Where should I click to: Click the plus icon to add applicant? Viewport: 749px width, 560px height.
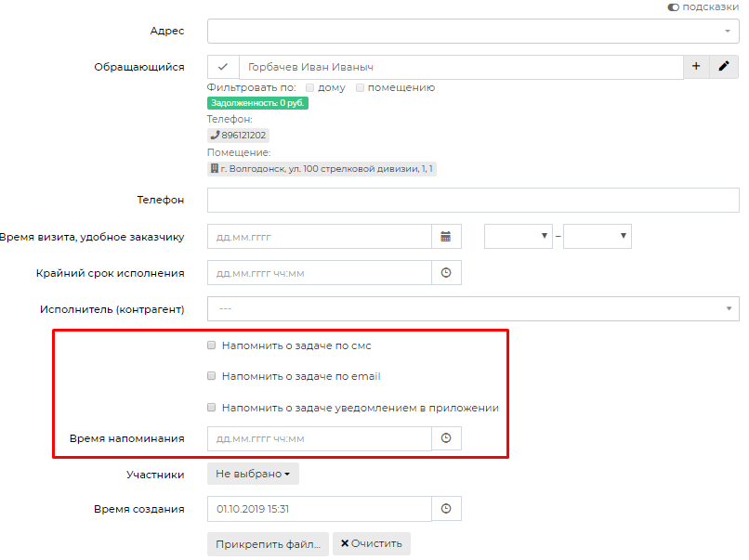click(696, 66)
